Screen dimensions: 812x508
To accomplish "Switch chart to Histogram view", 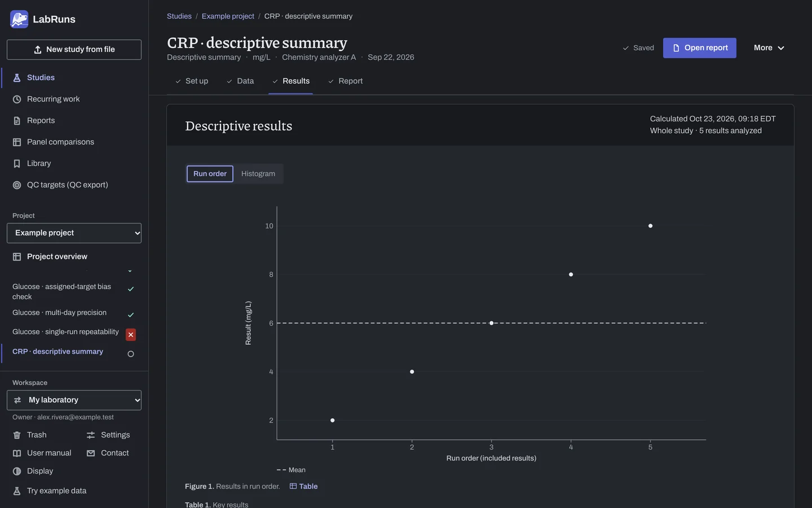I will click(258, 174).
